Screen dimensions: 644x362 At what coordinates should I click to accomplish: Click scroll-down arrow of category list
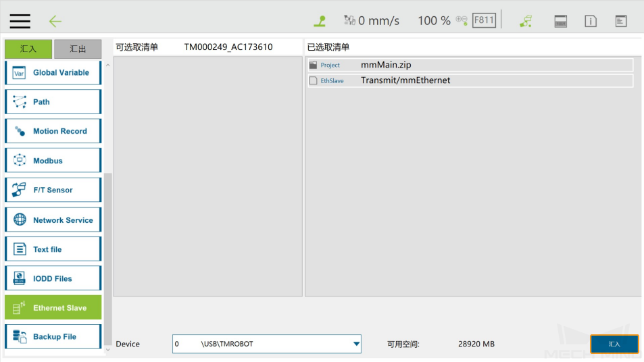(x=107, y=350)
